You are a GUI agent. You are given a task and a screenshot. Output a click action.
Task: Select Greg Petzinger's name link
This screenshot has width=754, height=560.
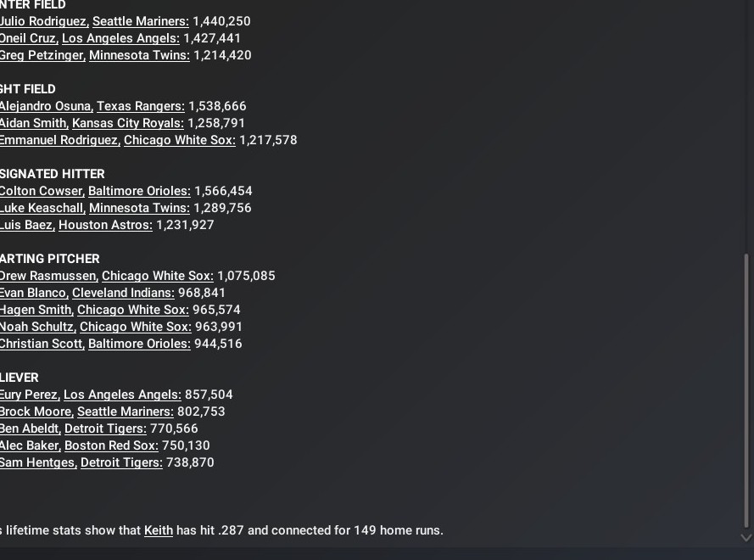[42, 55]
